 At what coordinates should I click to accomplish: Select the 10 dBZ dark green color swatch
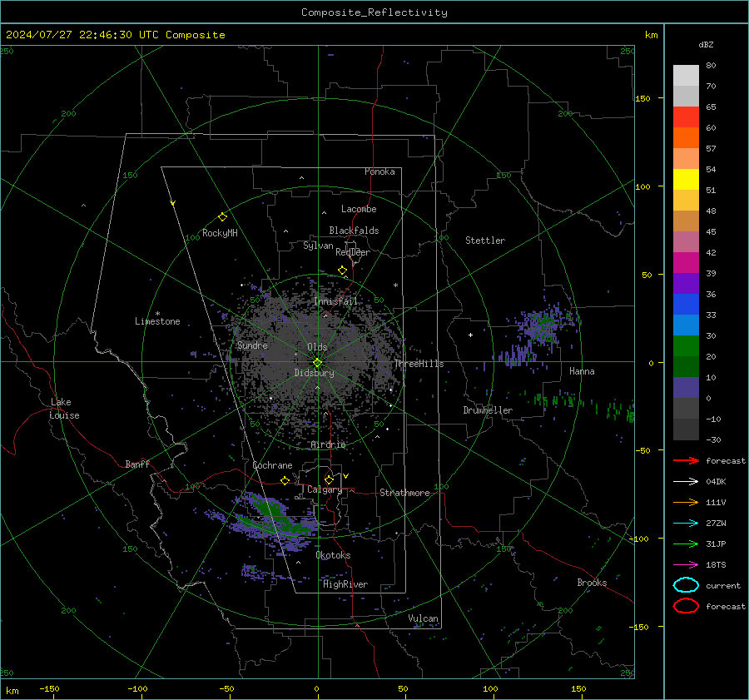(686, 367)
